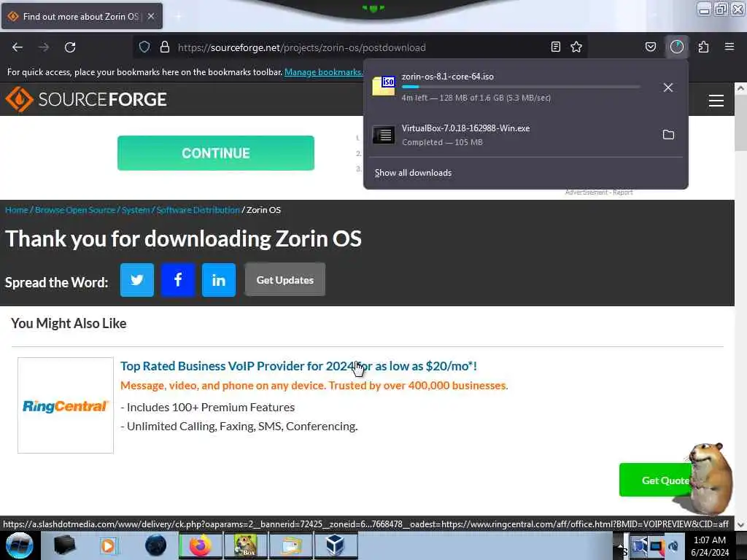Screen dimensions: 747x560
Task: Click Show all downloads
Action: [413, 173]
